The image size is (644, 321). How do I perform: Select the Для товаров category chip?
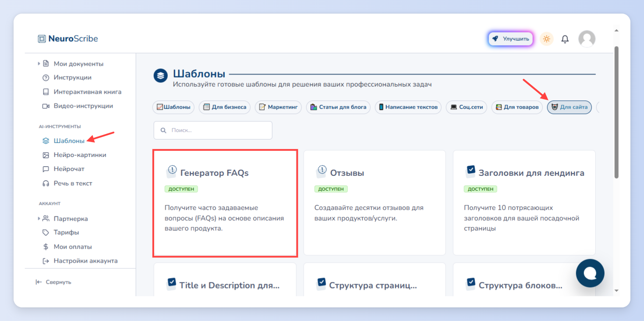coord(517,107)
